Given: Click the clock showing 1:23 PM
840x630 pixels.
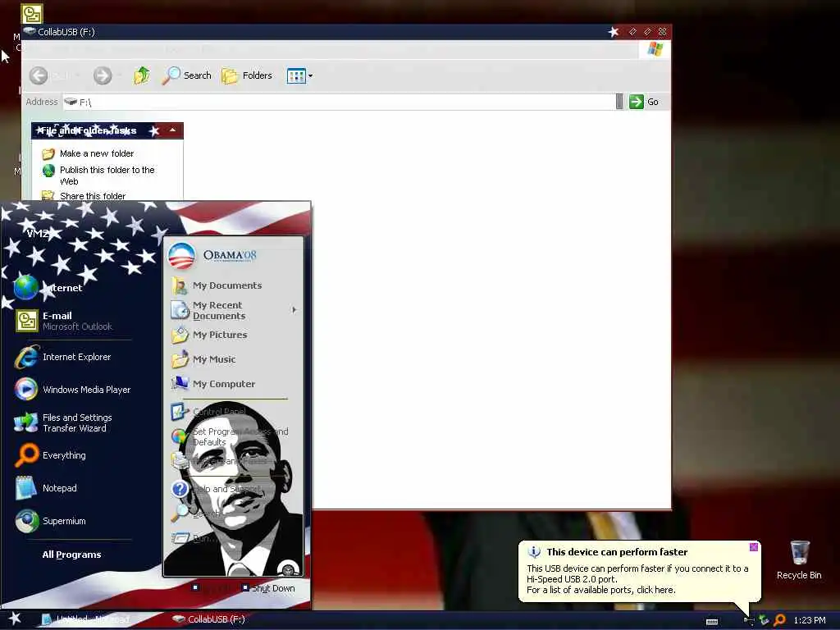Looking at the screenshot, I should click(810, 620).
